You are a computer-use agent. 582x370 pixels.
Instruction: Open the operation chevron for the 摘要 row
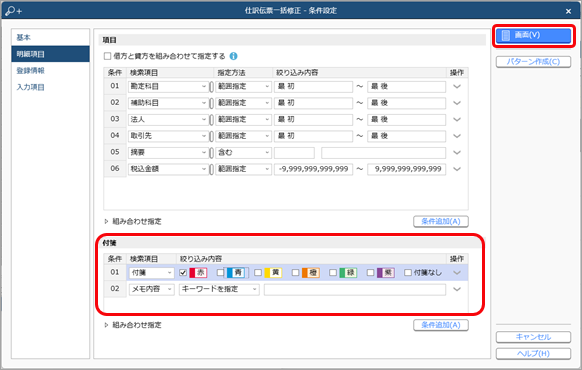pyautogui.click(x=457, y=153)
